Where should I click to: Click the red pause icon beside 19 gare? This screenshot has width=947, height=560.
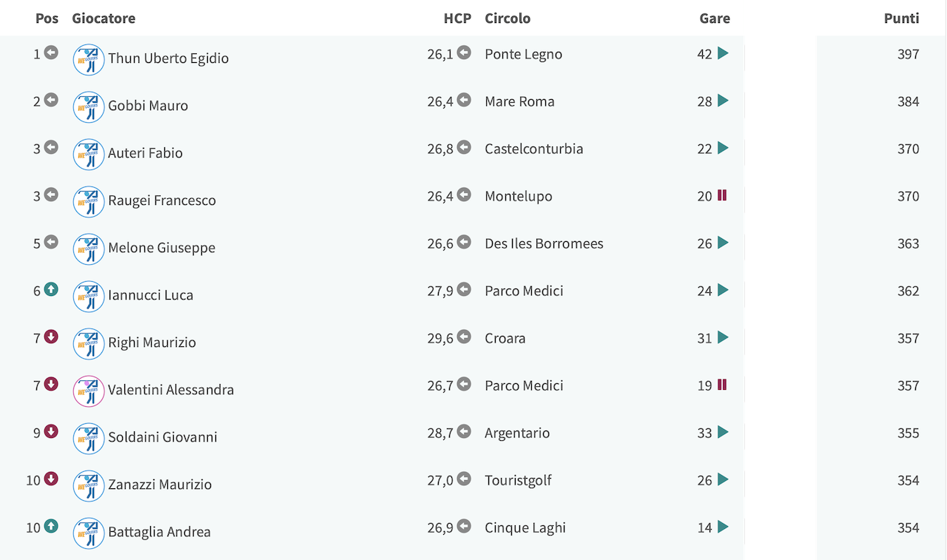722,385
